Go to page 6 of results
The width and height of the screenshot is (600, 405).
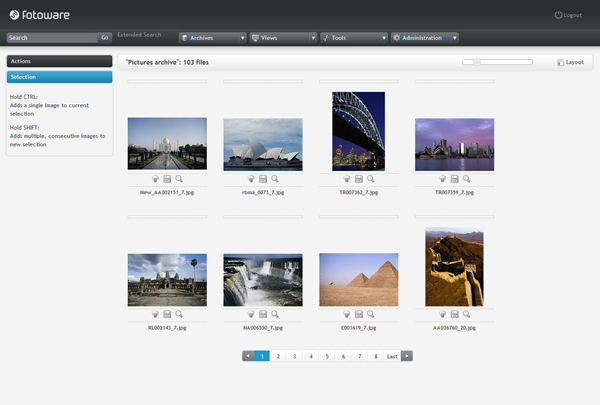pyautogui.click(x=343, y=356)
